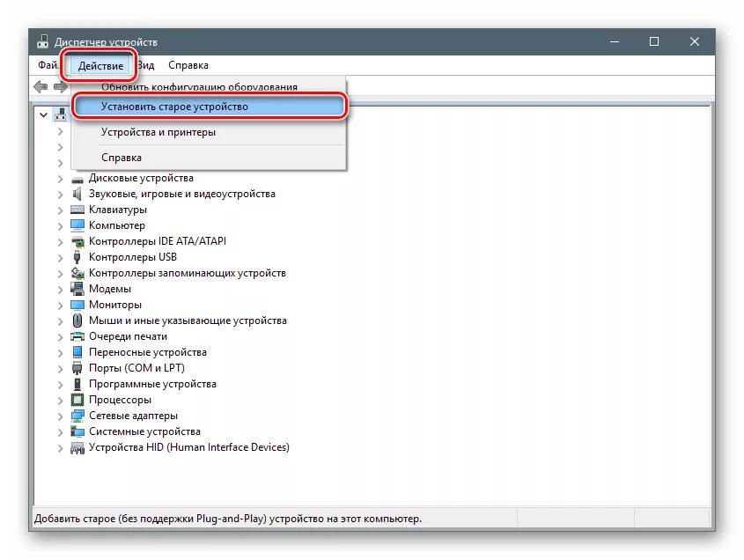Click the Мониторы display icon
This screenshot has height=560, width=744.
[77, 305]
